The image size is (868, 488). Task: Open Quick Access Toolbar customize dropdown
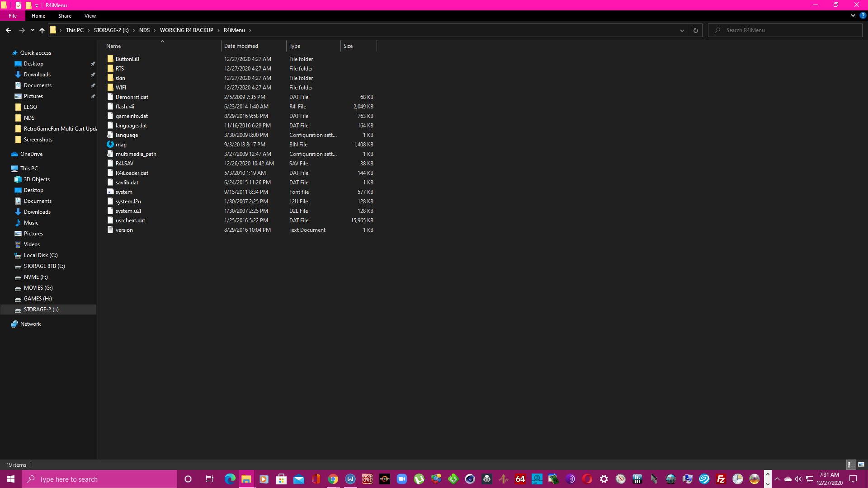37,5
